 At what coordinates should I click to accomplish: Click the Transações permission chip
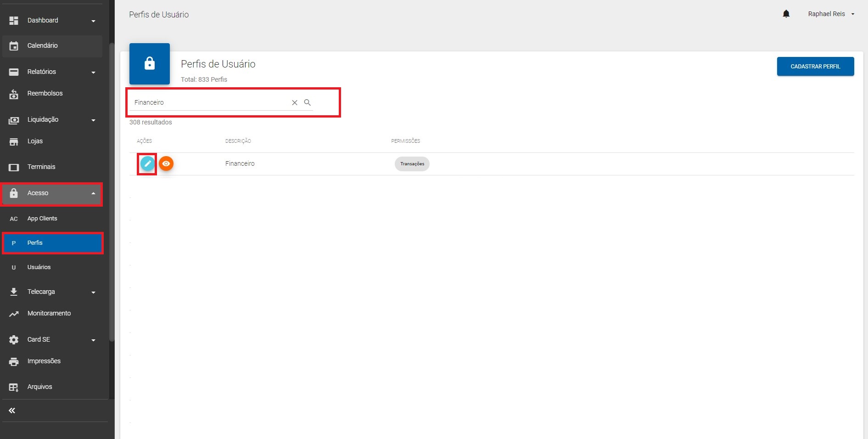[412, 164]
